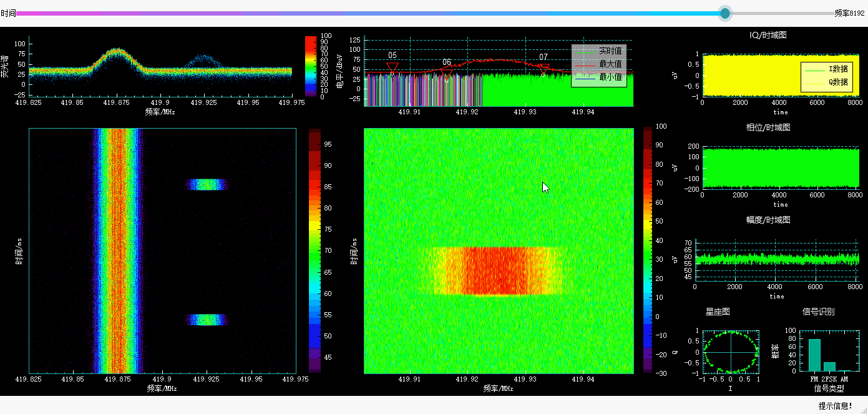
Task: Select the 07 triangle marker on spectrum
Action: [x=544, y=68]
